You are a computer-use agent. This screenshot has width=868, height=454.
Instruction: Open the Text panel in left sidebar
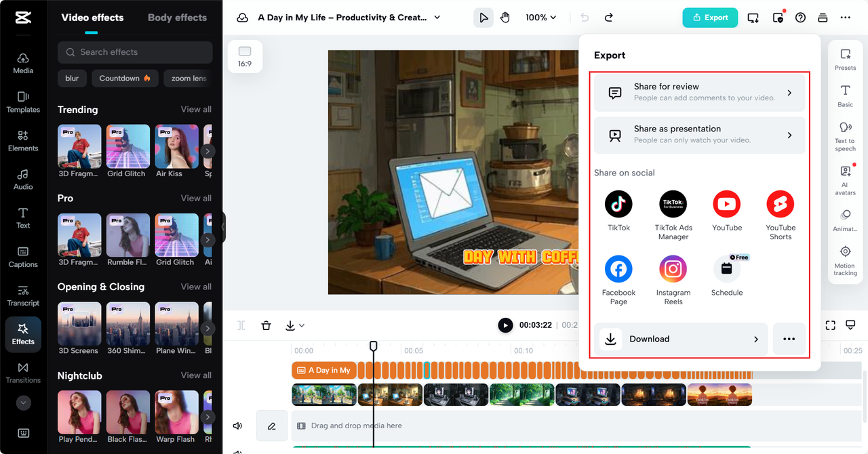23,218
